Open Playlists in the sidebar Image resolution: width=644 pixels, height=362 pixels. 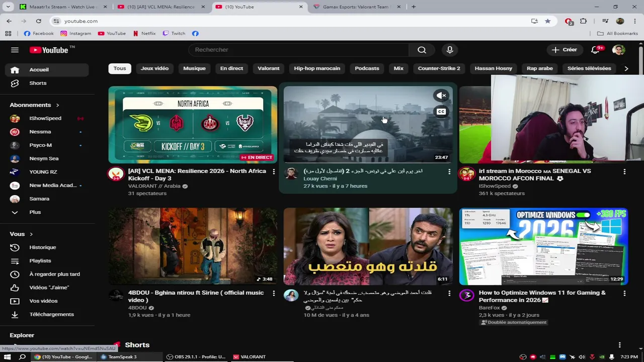point(47,260)
